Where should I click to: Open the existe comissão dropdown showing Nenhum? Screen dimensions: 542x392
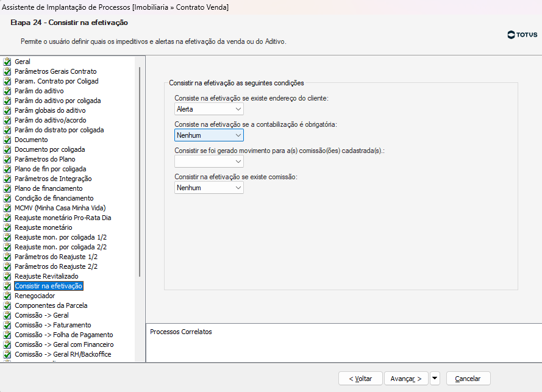pos(209,188)
